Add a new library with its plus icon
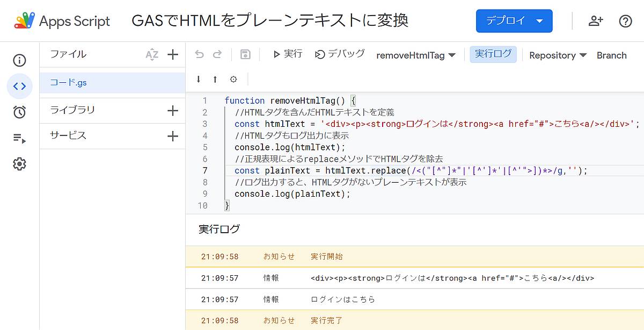Screen dimensions: 644x330 click(173, 110)
